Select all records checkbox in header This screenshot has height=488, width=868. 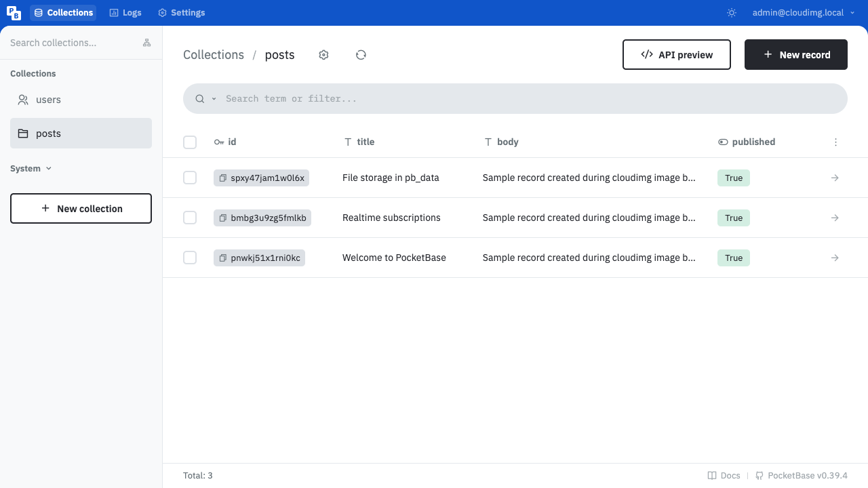point(190,142)
